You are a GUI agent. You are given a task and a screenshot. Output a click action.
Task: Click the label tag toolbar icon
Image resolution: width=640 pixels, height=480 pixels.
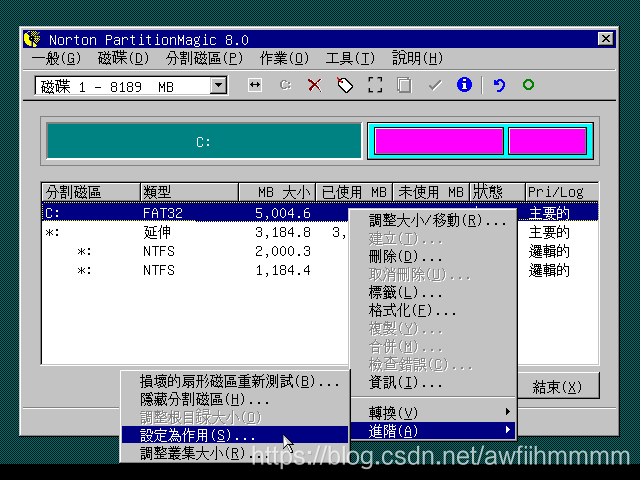tap(345, 85)
